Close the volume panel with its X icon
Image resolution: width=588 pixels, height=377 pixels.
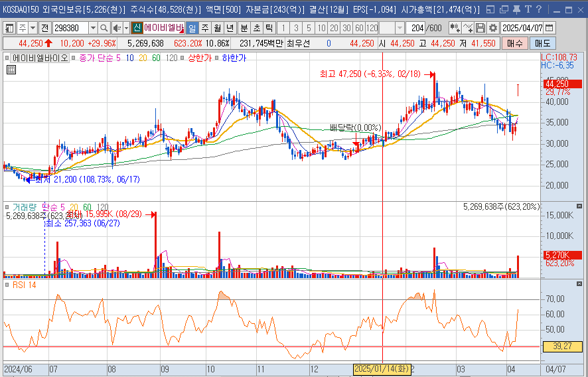pos(579,206)
